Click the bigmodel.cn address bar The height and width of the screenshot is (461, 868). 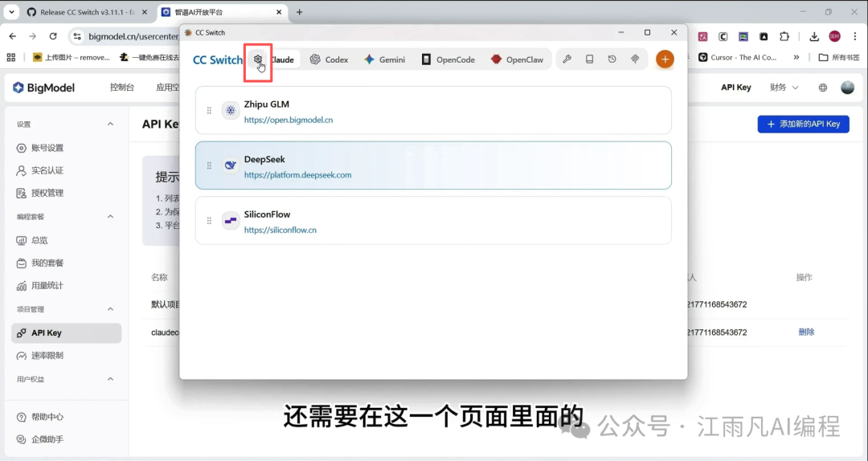coord(133,36)
